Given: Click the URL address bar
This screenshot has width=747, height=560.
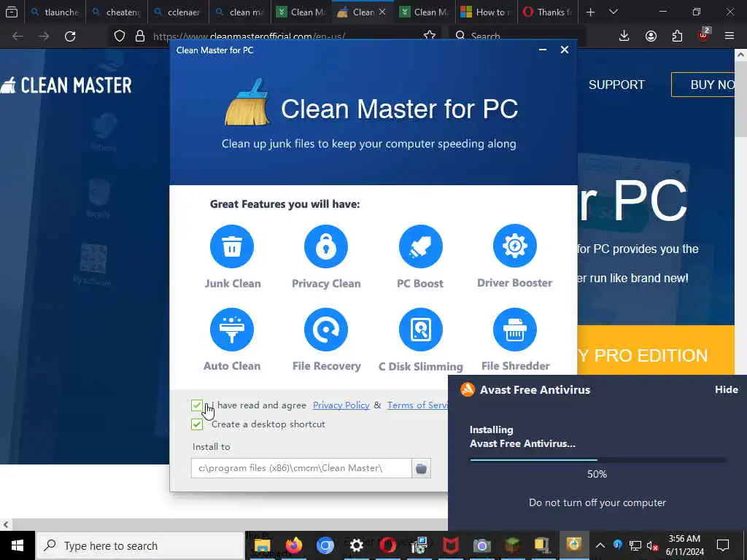Looking at the screenshot, I should click(x=276, y=36).
